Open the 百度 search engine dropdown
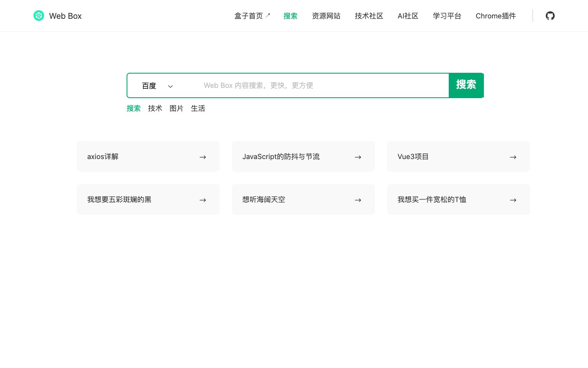 tap(149, 85)
